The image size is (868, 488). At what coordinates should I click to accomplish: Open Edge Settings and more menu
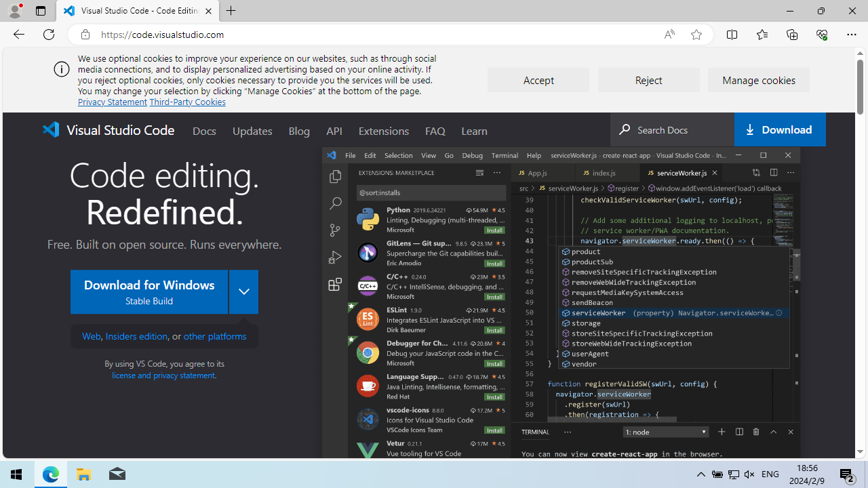(x=852, y=35)
